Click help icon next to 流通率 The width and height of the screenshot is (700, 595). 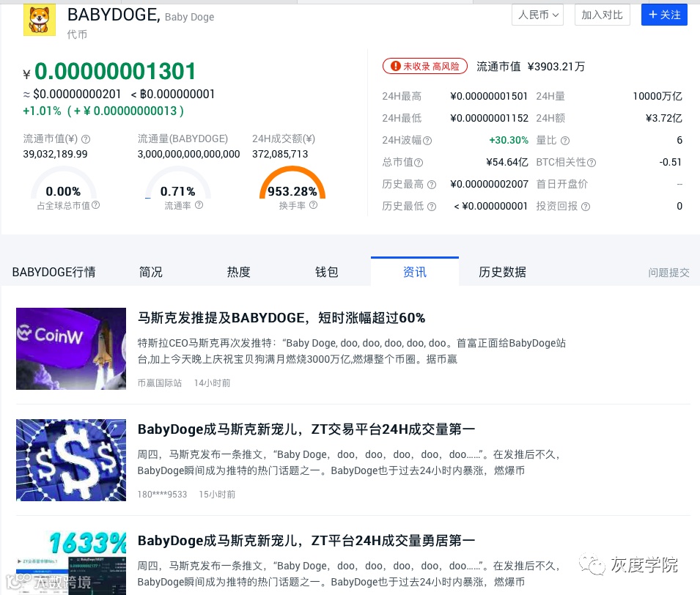click(199, 205)
